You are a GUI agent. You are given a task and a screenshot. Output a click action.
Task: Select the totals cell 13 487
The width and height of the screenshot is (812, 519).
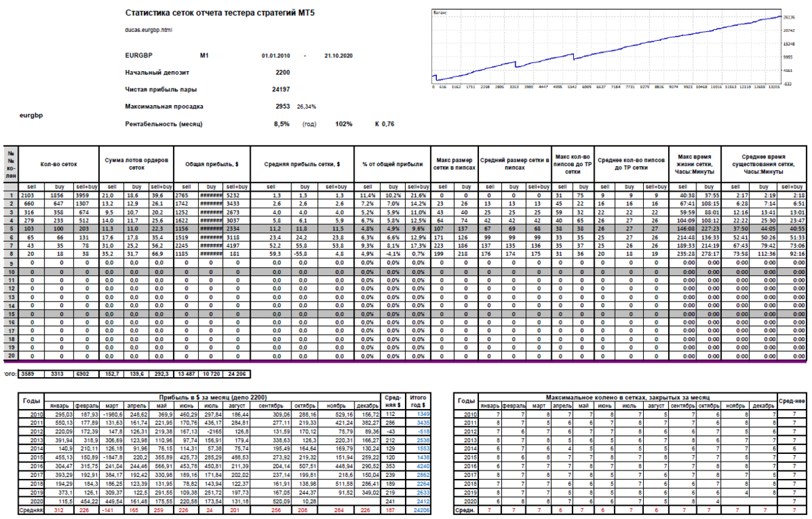click(x=186, y=374)
